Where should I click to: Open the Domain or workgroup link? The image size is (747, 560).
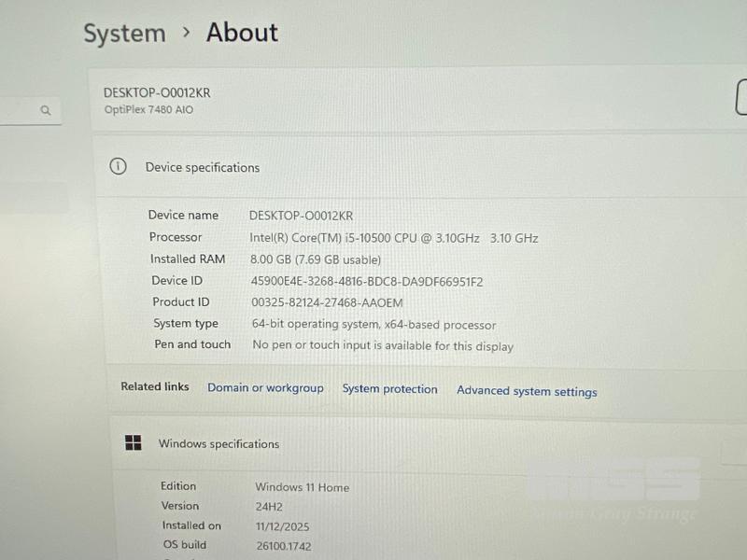(x=265, y=388)
